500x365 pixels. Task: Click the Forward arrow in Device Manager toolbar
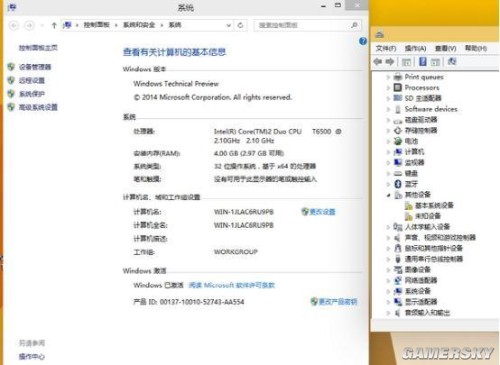tap(390, 62)
